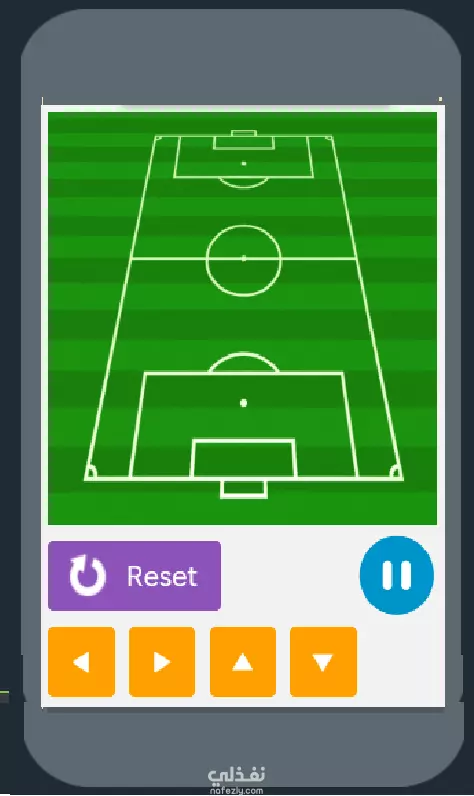
Task: Click the bottom-right corner arc of pitch
Action: tap(396, 473)
